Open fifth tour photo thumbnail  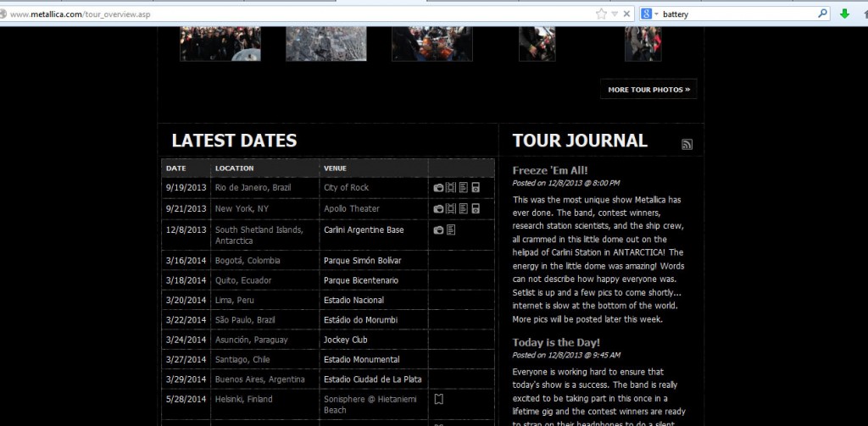coord(643,44)
